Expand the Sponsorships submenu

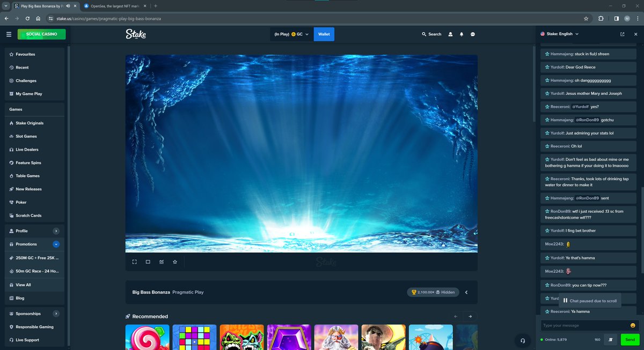tap(56, 314)
